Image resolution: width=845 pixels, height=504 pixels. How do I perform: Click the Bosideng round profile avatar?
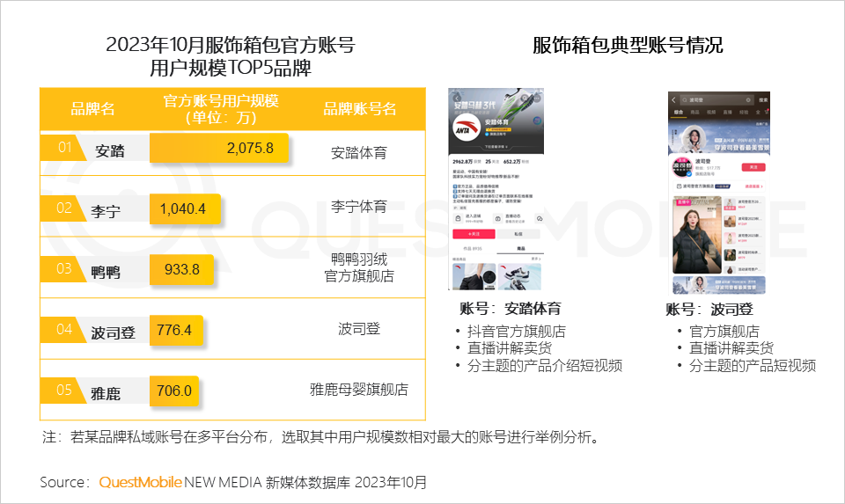click(683, 165)
